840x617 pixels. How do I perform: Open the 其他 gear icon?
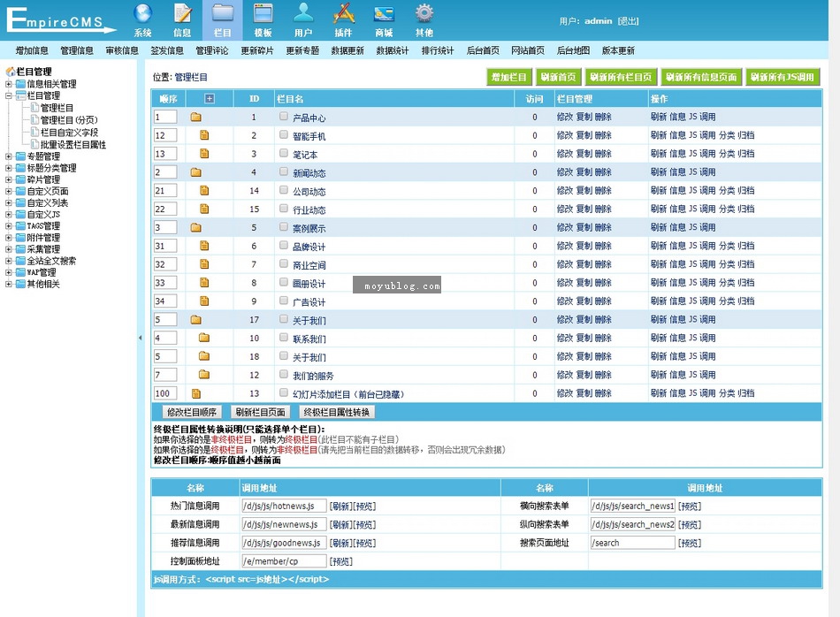click(424, 13)
